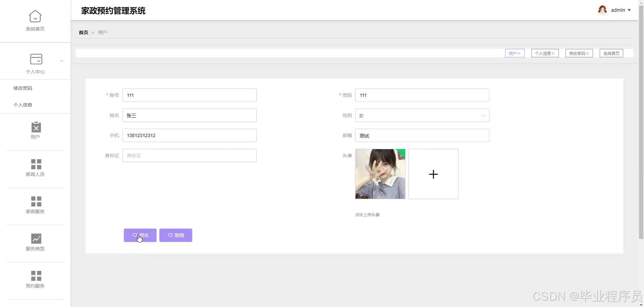Screen dimensions: 644x307
Task: Open the 家政服务 grid icon
Action: (x=36, y=201)
